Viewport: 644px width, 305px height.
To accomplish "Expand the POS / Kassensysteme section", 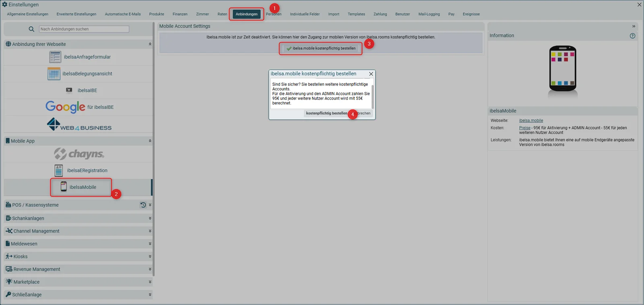I will tap(150, 205).
